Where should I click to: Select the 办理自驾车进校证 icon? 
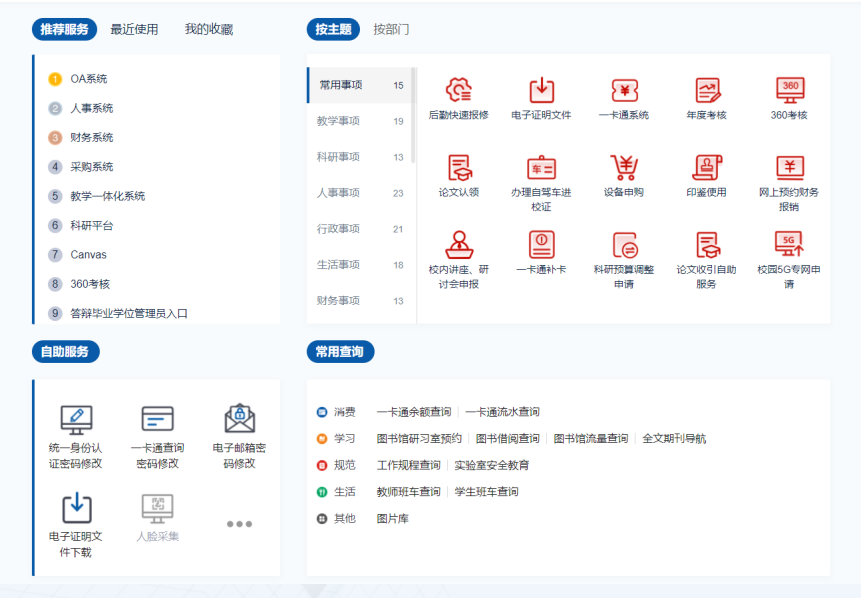click(x=541, y=168)
